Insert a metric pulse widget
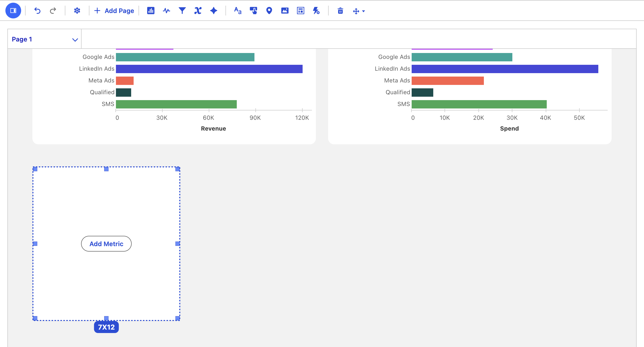The image size is (644, 347). [x=167, y=11]
